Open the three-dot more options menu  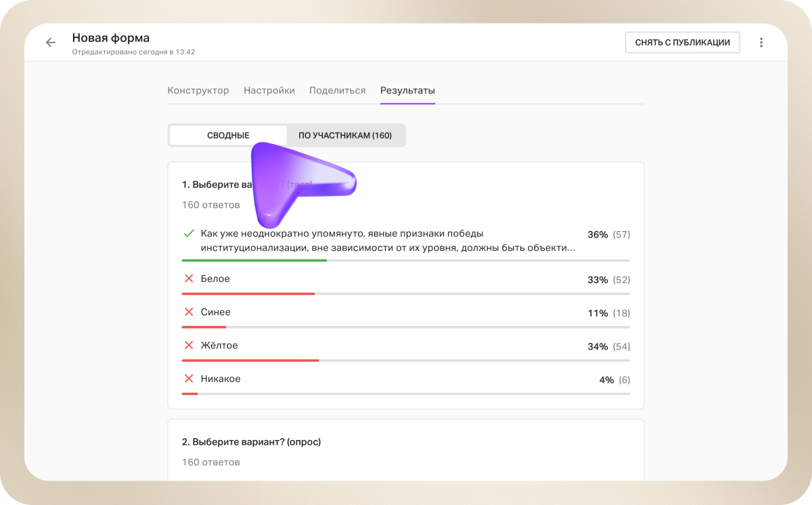761,43
